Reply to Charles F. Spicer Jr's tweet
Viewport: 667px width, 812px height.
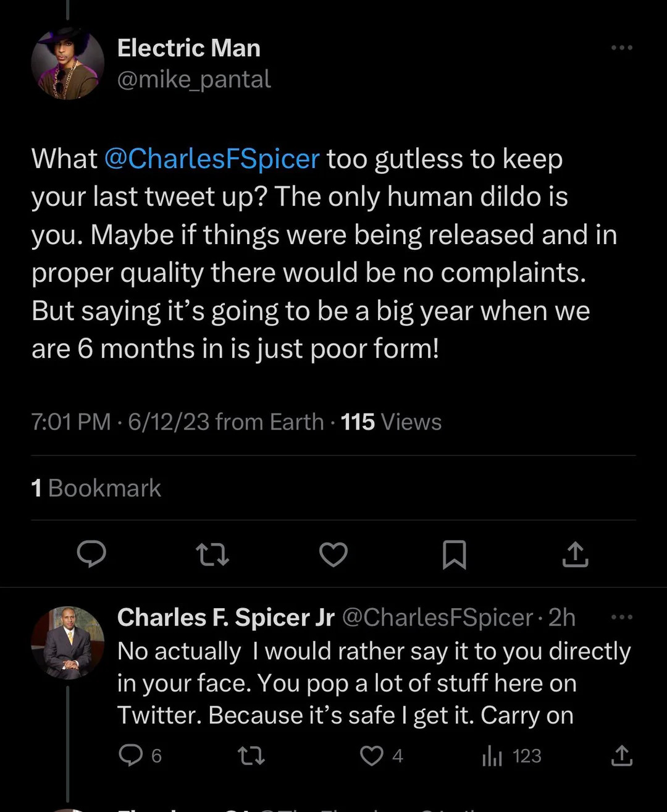(131, 755)
